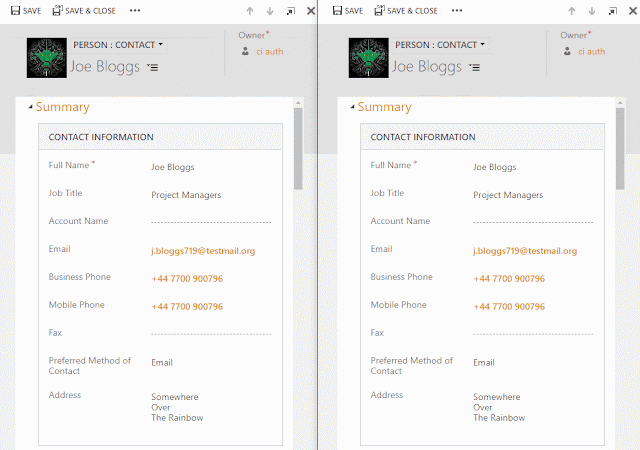The width and height of the screenshot is (640, 450).
Task: Collapse the Summary section in the left panel
Action: click(30, 107)
